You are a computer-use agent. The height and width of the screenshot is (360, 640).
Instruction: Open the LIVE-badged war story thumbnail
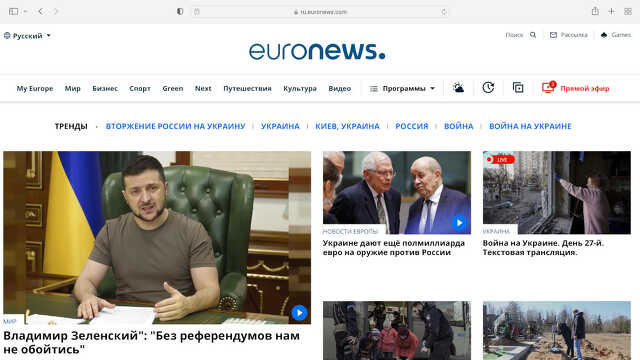click(557, 193)
